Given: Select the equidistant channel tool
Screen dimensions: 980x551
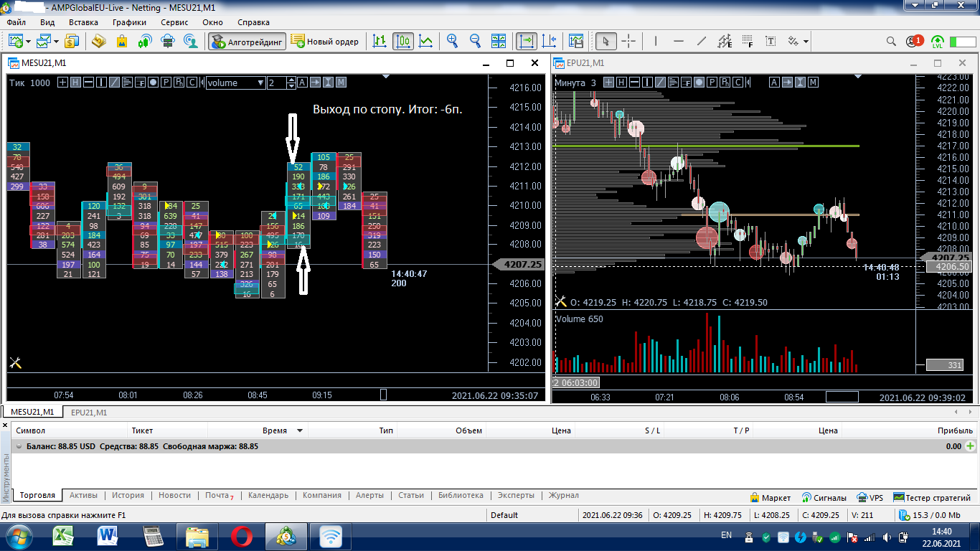Looking at the screenshot, I should [725, 41].
